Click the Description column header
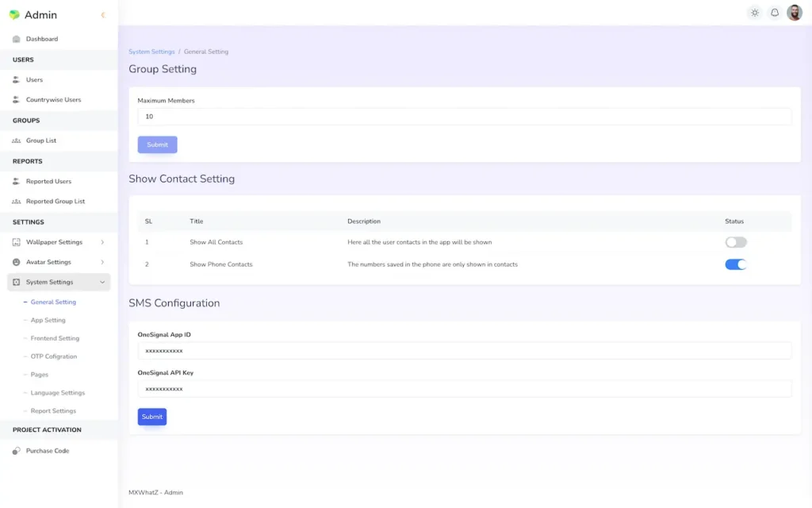This screenshot has width=812, height=508. [363, 221]
